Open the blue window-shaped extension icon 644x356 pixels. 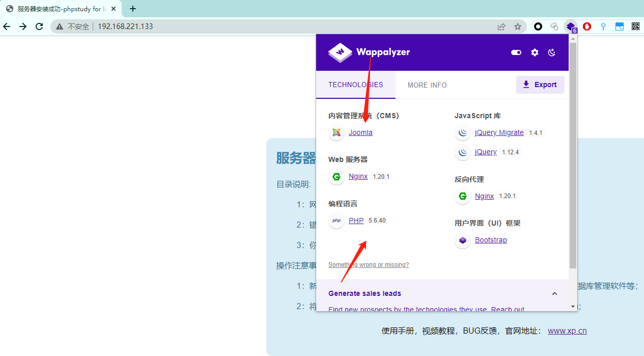pyautogui.click(x=620, y=26)
